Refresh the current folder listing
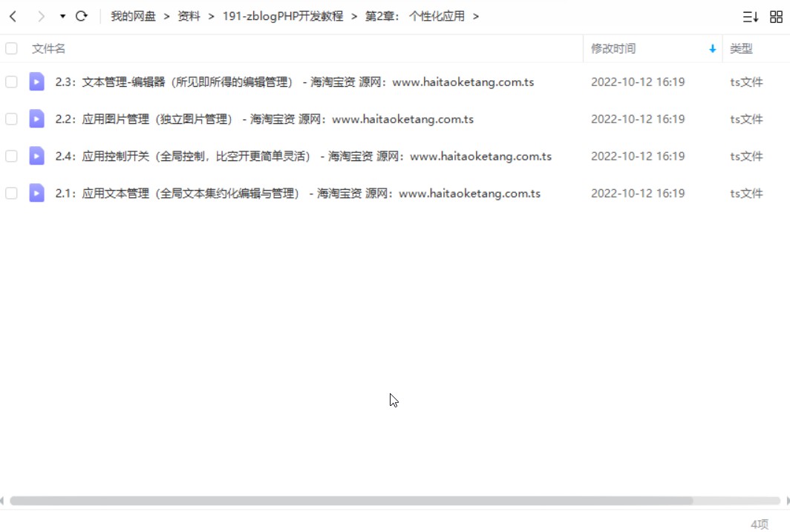The width and height of the screenshot is (790, 532). point(82,16)
